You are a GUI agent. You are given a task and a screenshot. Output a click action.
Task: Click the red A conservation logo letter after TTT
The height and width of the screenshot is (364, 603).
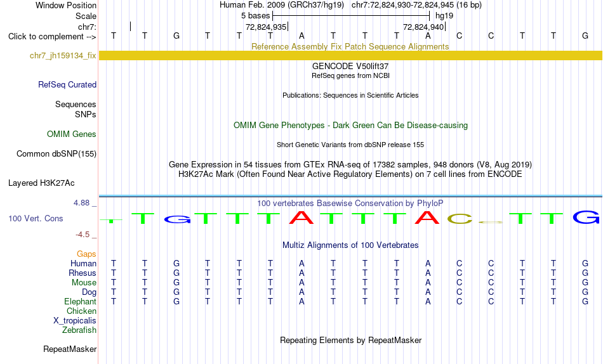pos(301,218)
